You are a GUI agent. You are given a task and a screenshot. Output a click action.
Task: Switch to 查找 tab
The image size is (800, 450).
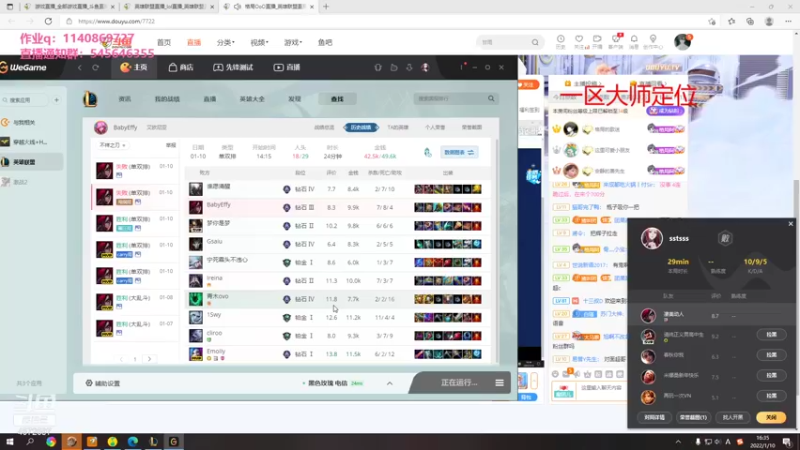[x=337, y=99]
